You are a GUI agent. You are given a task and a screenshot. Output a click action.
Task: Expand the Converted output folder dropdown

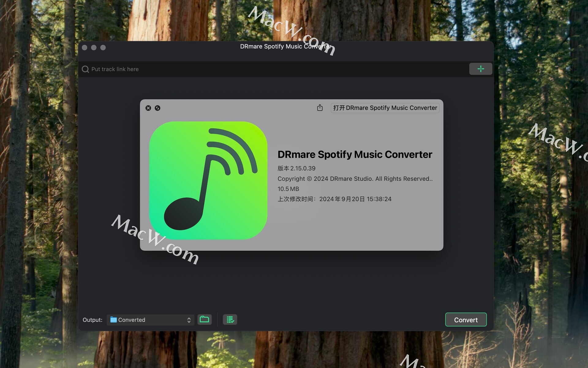click(x=151, y=320)
